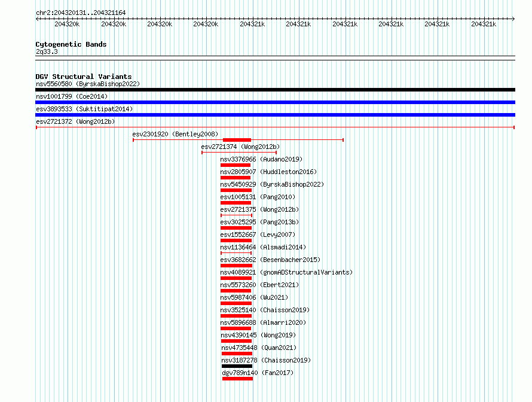Select red bar under nsv3376966 label
532x402 pixels.
coord(236,165)
